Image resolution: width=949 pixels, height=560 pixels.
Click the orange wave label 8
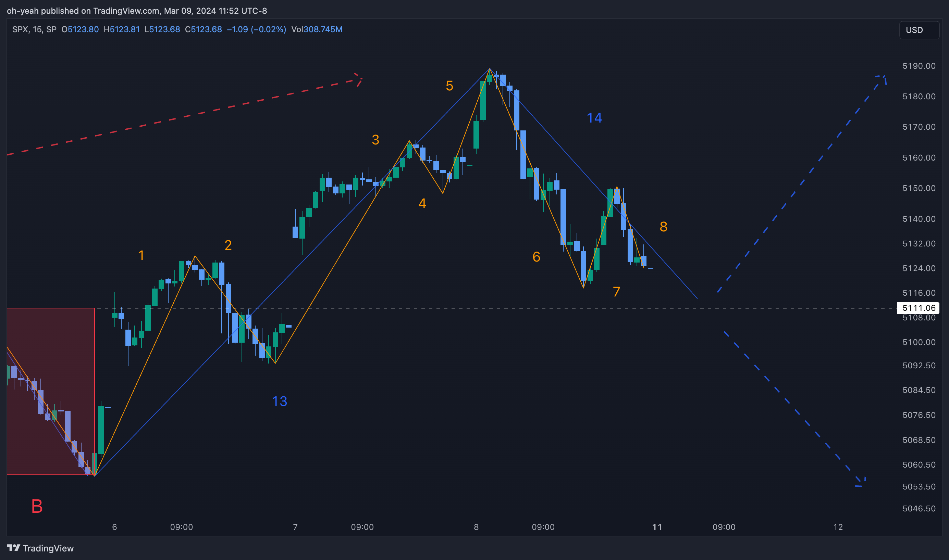pos(663,227)
